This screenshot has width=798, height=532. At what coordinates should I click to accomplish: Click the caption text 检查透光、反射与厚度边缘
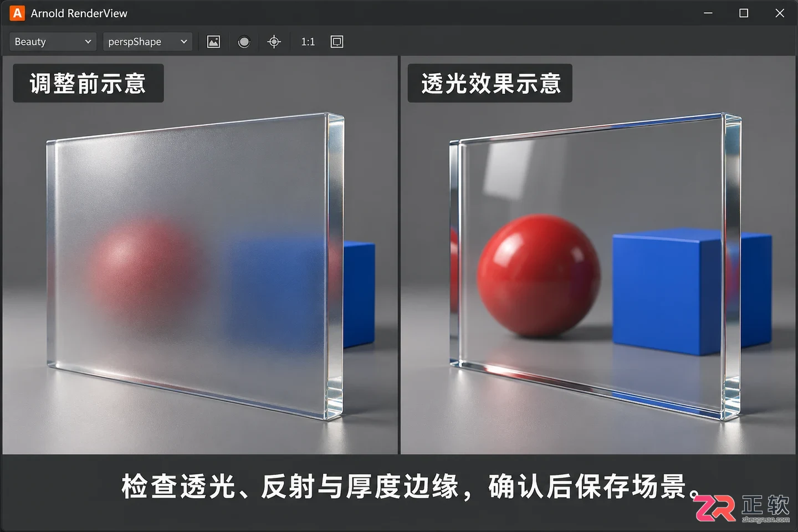(290, 487)
